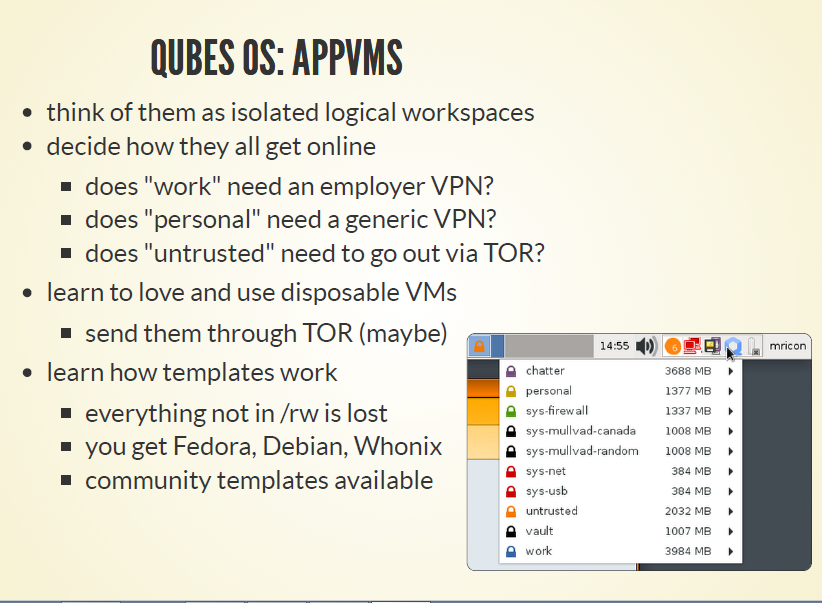822x603 pixels.
Task: Click the 14:55 clock
Action: (614, 346)
